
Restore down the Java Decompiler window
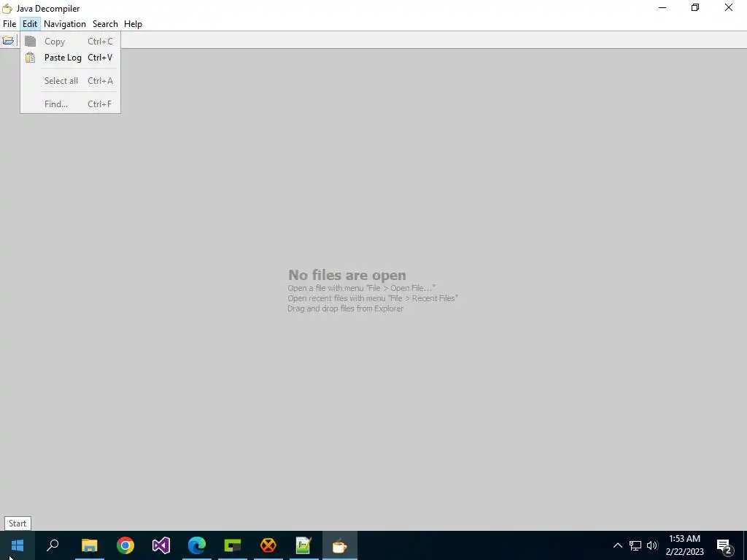click(x=695, y=7)
